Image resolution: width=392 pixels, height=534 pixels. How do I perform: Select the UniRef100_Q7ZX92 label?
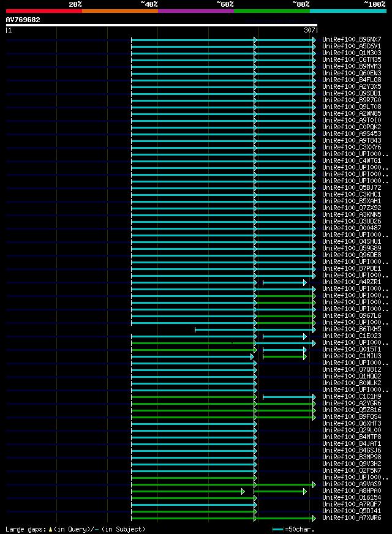coord(352,208)
